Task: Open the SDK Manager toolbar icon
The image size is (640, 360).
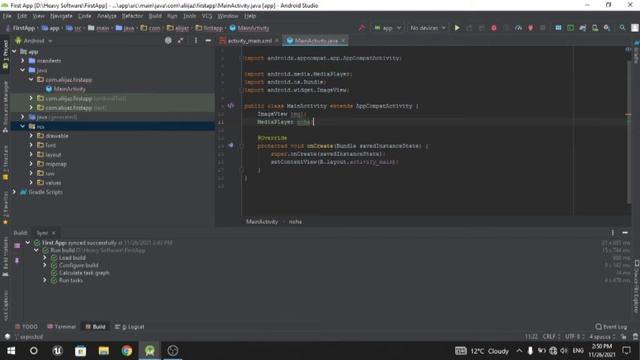Action: (607, 28)
